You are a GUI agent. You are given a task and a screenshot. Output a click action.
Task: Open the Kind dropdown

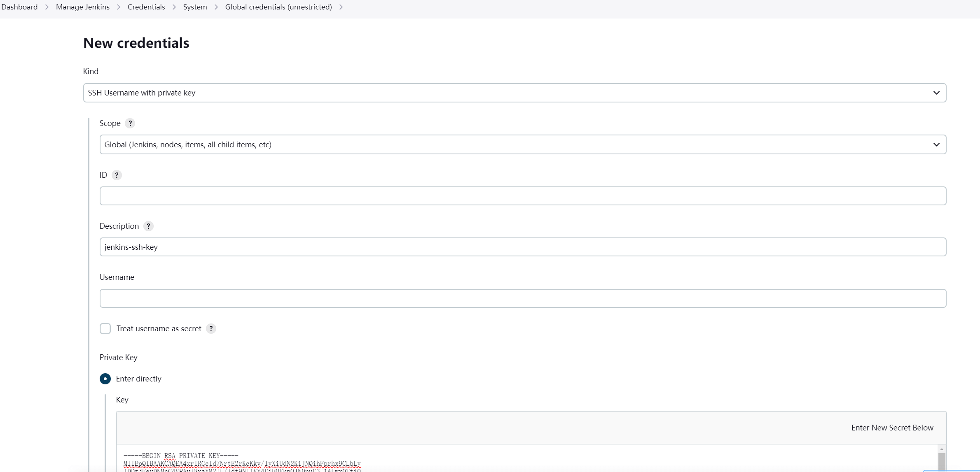pyautogui.click(x=515, y=93)
